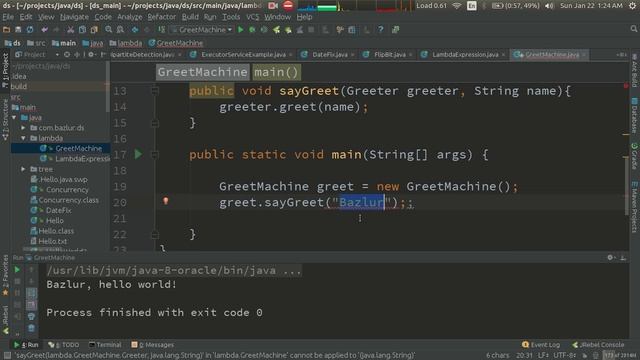Toggle the tool window quick access button
This screenshot has height=360, width=640.
[7, 356]
